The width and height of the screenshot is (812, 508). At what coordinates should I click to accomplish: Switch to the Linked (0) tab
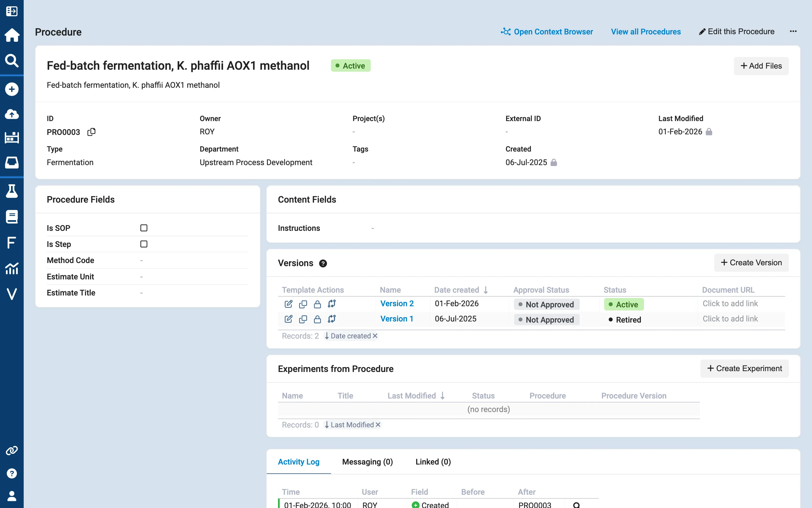click(x=433, y=462)
